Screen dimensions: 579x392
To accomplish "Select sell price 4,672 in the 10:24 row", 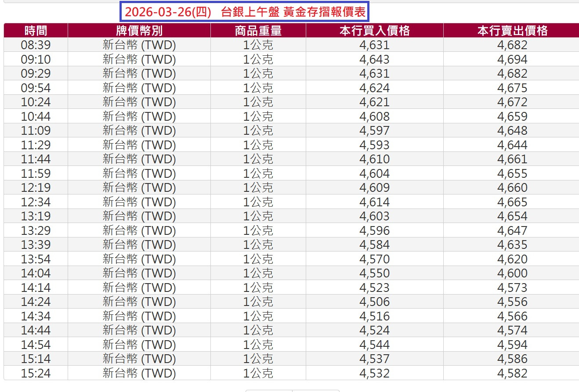I will click(x=512, y=102).
